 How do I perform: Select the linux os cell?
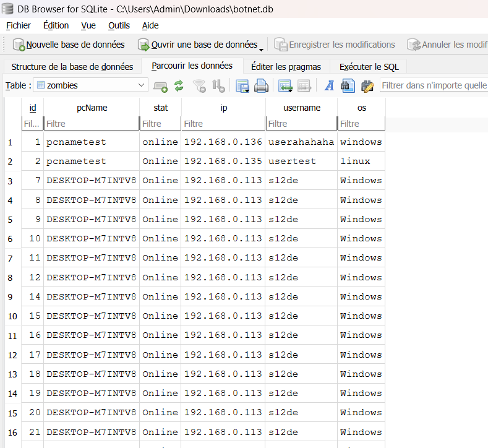tap(362, 162)
